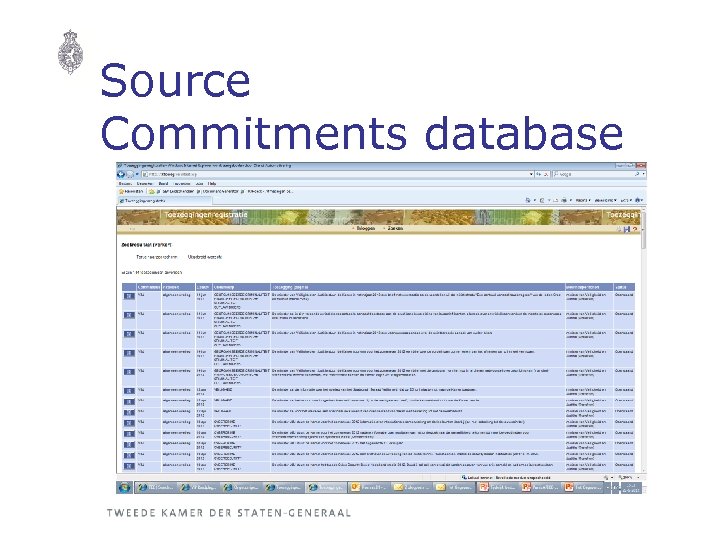Click the Windows Start orb

[x=124, y=487]
